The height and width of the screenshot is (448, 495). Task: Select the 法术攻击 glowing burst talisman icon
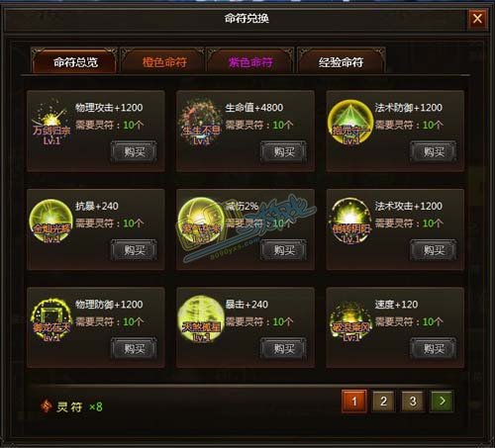point(350,221)
